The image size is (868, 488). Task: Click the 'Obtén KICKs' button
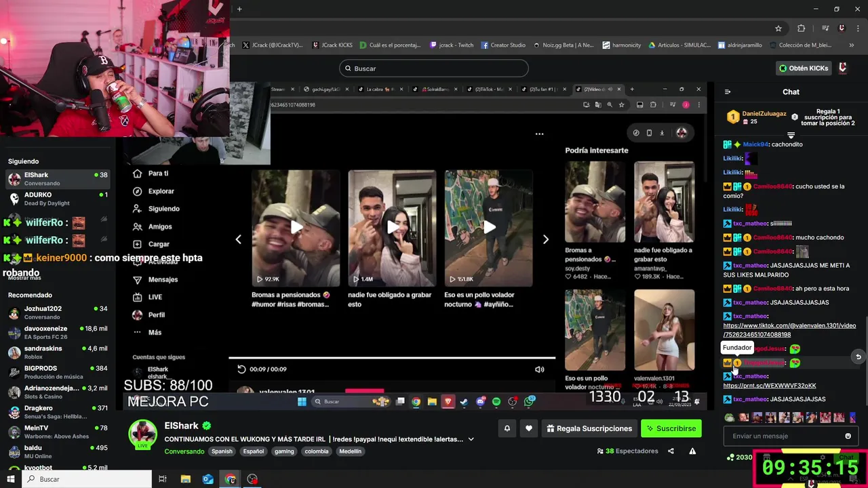[804, 68]
